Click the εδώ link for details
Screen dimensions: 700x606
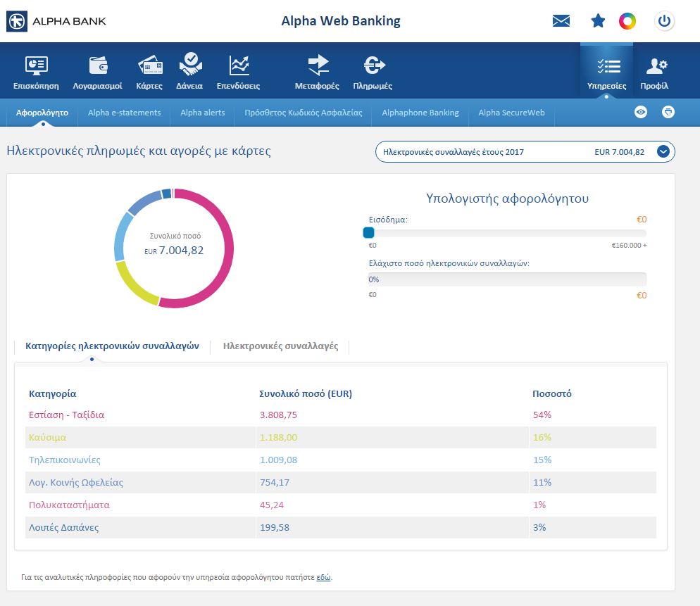click(324, 577)
